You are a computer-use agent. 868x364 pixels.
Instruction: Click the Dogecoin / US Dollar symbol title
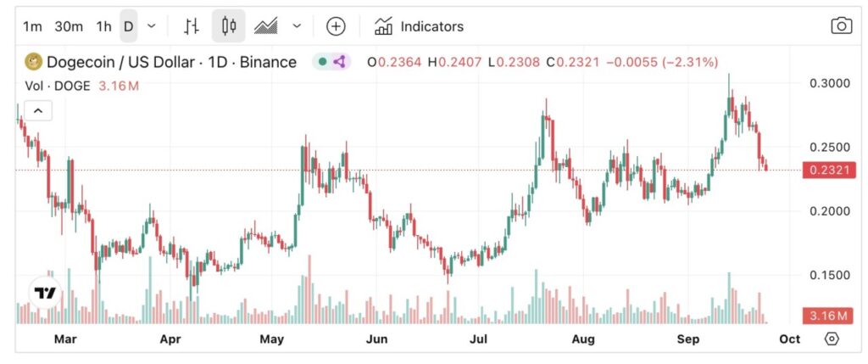tap(171, 62)
